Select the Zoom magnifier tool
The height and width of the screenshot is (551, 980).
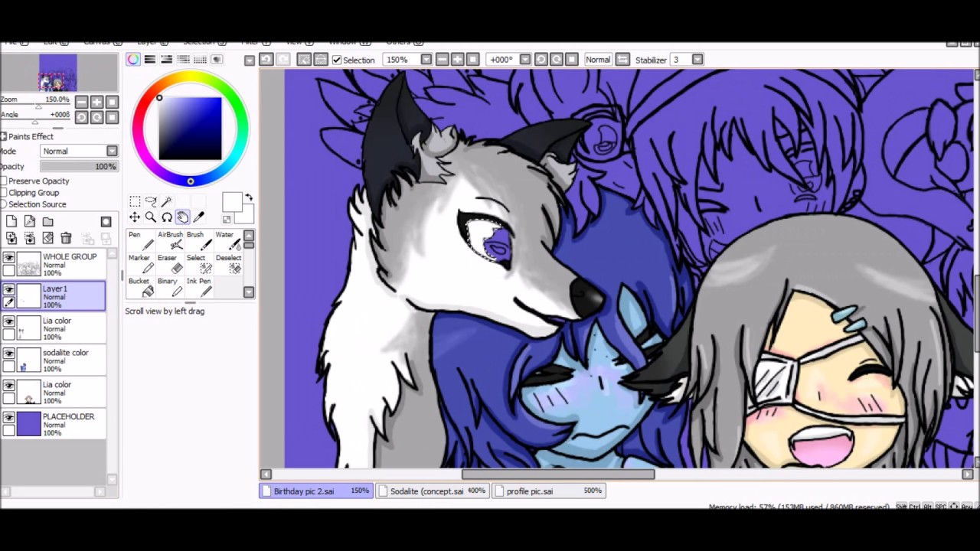coord(151,217)
